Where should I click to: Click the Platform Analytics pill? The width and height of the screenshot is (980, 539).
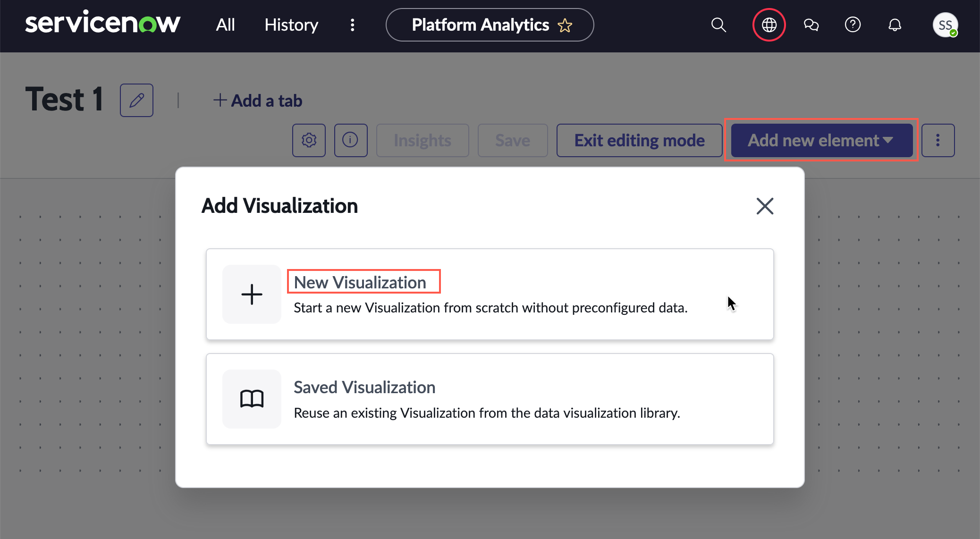coord(490,25)
